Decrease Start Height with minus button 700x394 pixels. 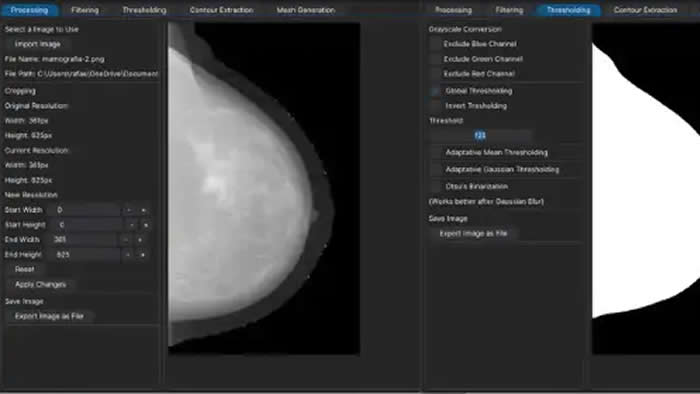click(131, 225)
